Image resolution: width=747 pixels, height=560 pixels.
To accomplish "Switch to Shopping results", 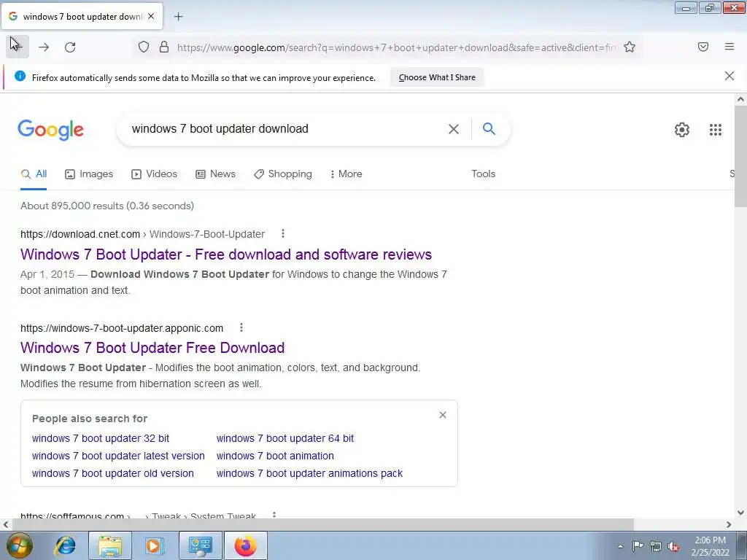I will click(283, 174).
